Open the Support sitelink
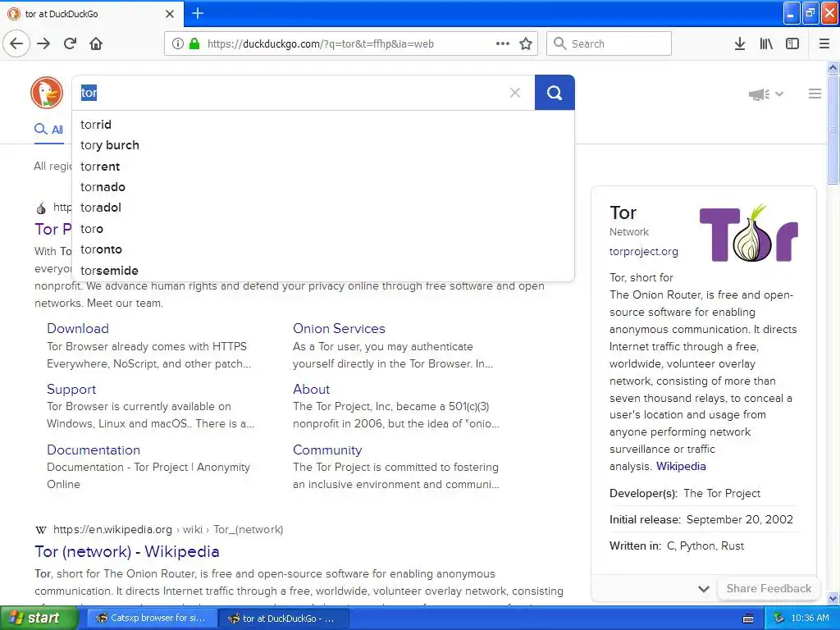 71,390
